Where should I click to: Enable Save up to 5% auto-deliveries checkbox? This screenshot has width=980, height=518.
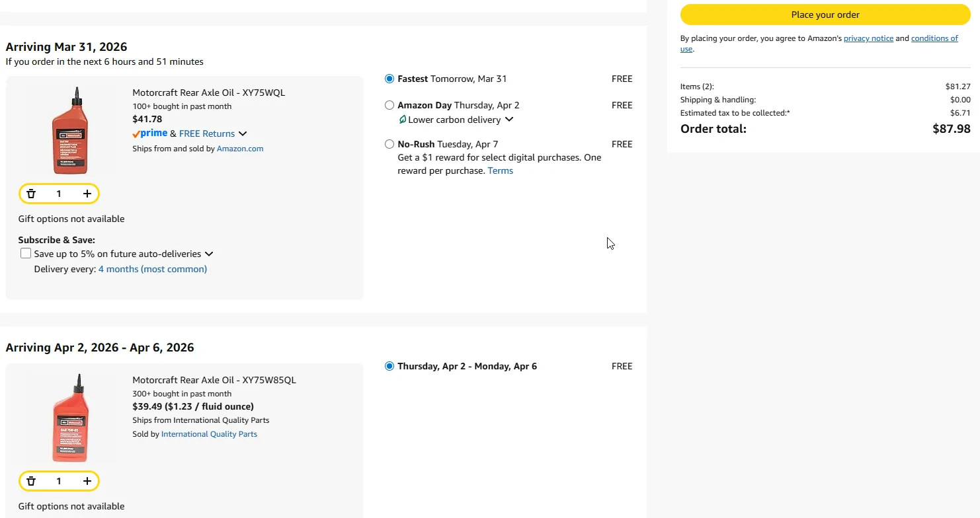click(26, 254)
